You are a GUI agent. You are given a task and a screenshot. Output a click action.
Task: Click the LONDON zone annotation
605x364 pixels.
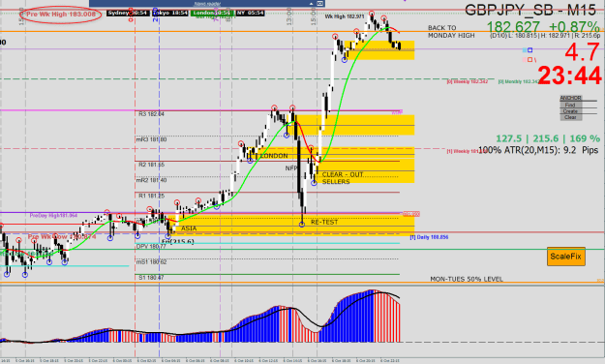point(274,156)
